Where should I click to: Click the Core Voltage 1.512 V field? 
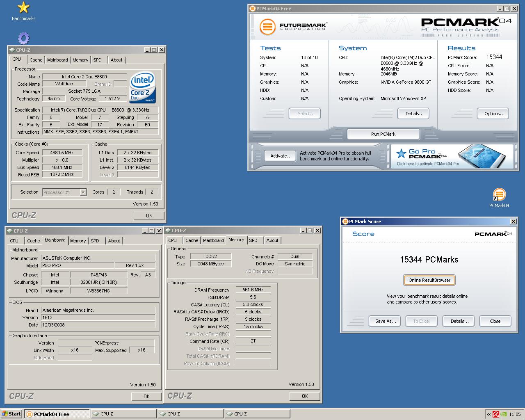click(x=112, y=98)
